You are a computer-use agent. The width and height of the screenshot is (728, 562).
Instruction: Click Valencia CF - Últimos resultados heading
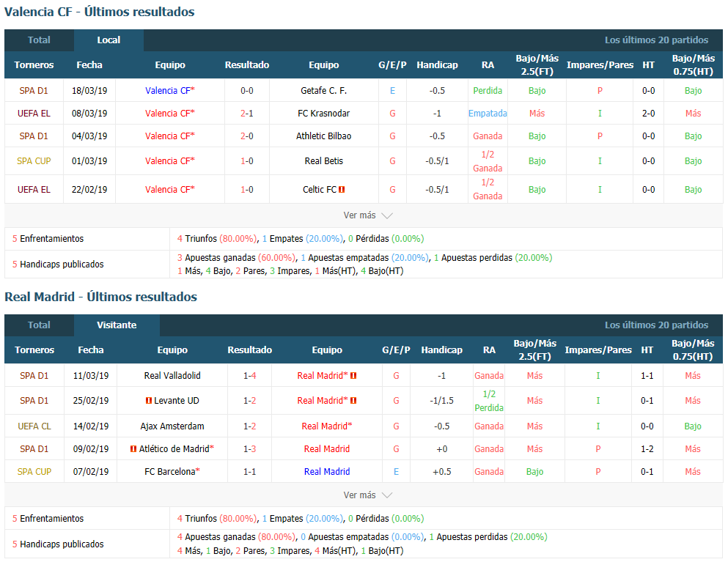click(100, 12)
